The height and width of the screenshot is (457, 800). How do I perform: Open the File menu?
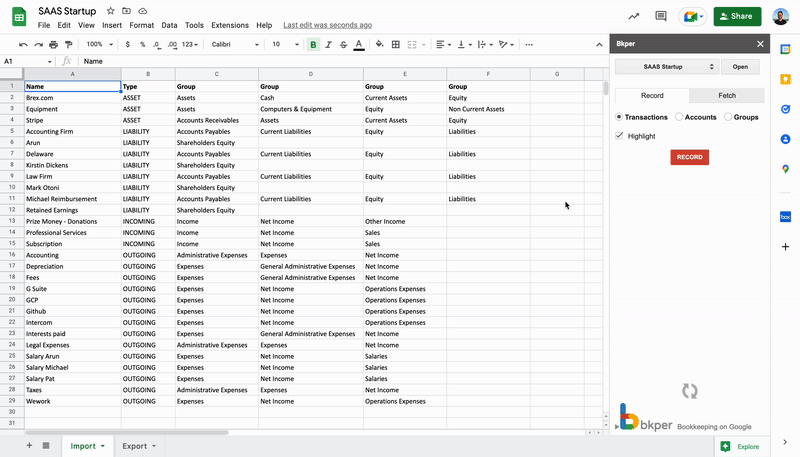tap(44, 25)
